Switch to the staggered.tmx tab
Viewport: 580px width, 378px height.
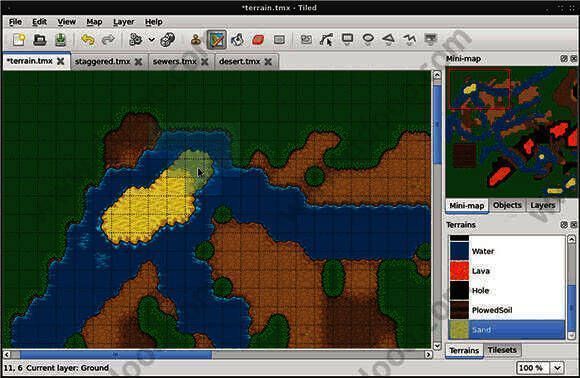[102, 61]
